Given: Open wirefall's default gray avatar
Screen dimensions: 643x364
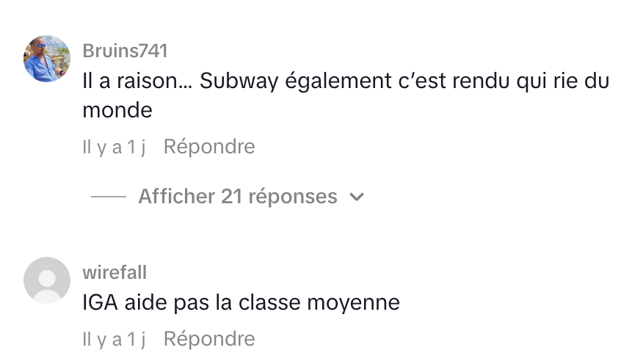Looking at the screenshot, I should (x=47, y=280).
